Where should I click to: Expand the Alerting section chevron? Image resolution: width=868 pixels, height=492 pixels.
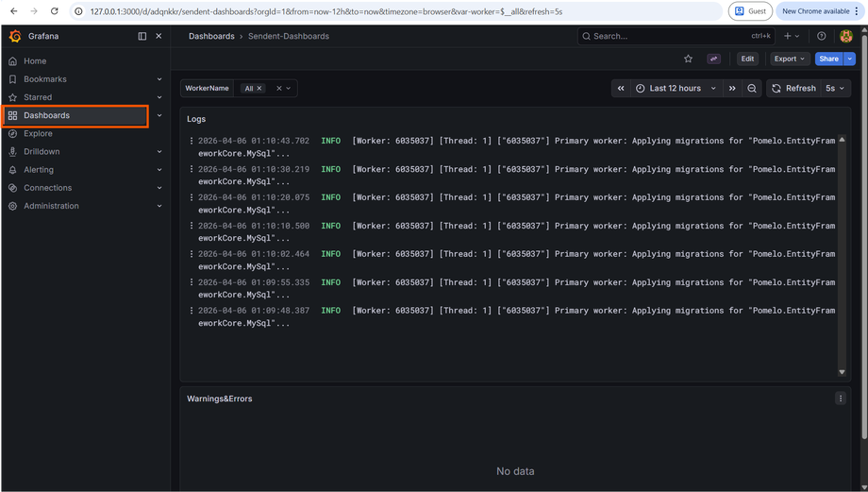159,170
